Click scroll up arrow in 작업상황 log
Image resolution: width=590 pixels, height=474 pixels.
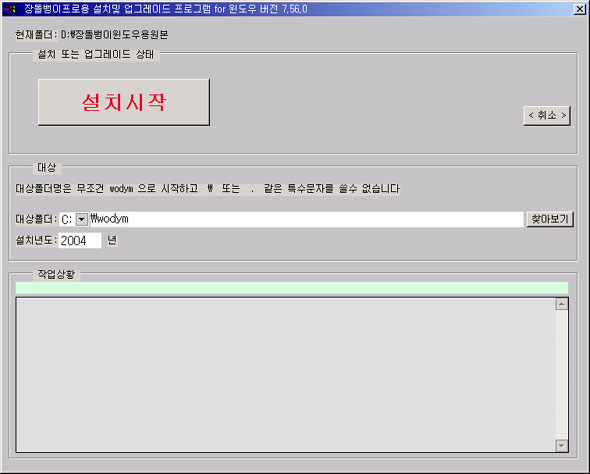[561, 304]
